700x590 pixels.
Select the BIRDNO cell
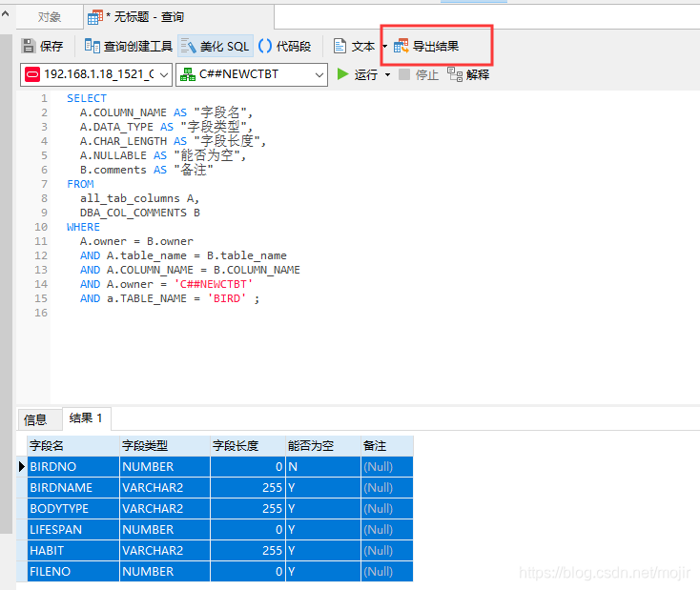73,466
